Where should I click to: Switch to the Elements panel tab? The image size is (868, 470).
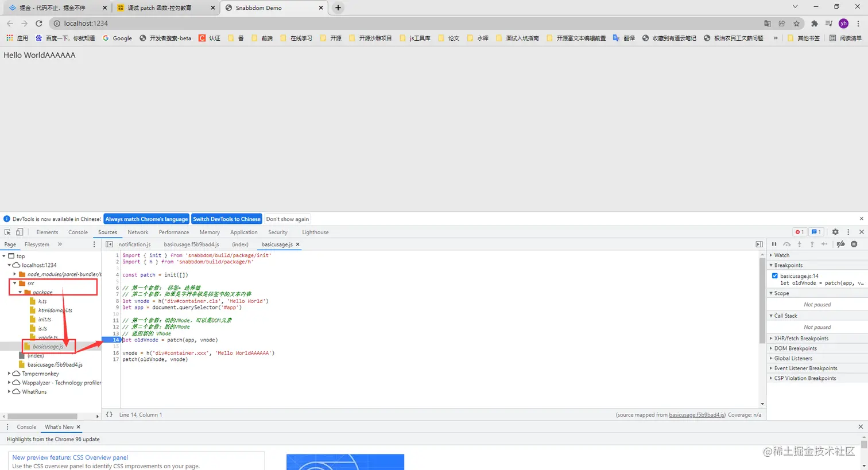pos(47,232)
